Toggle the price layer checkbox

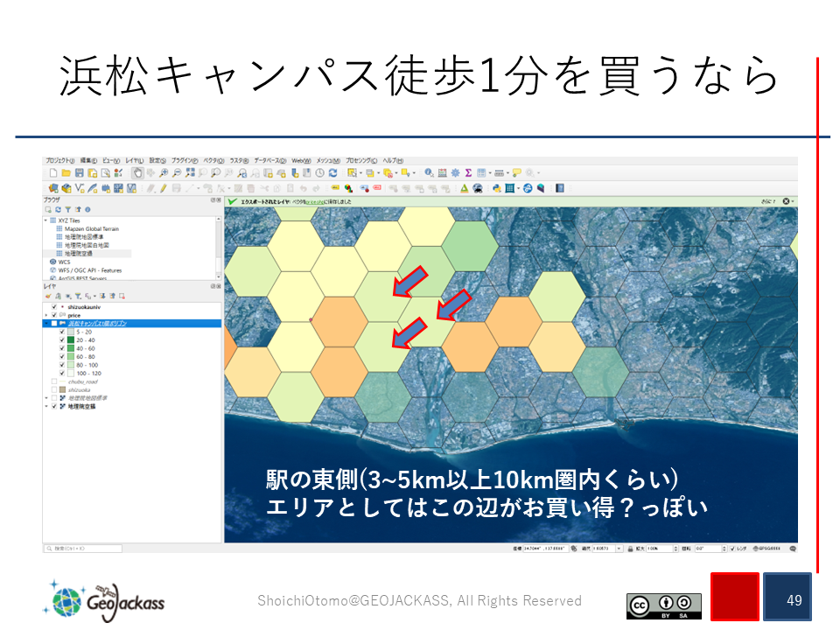[54, 315]
